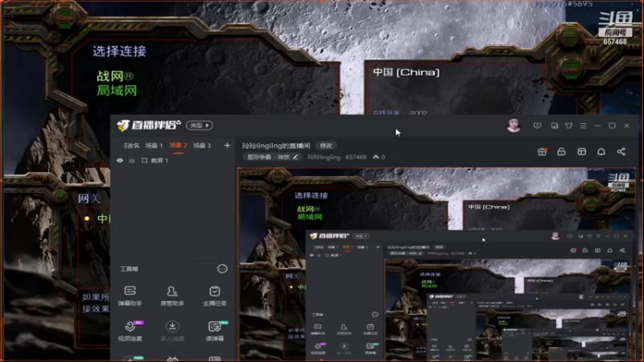This screenshot has width=644, height=362.
Task: Select 战网 connection in game window
Action: pyautogui.click(x=114, y=76)
